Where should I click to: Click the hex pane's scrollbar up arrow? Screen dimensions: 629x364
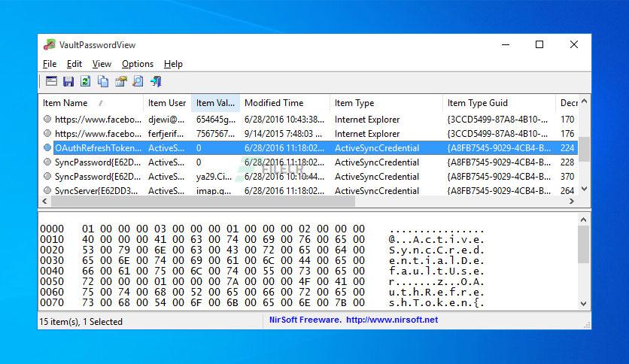point(583,220)
